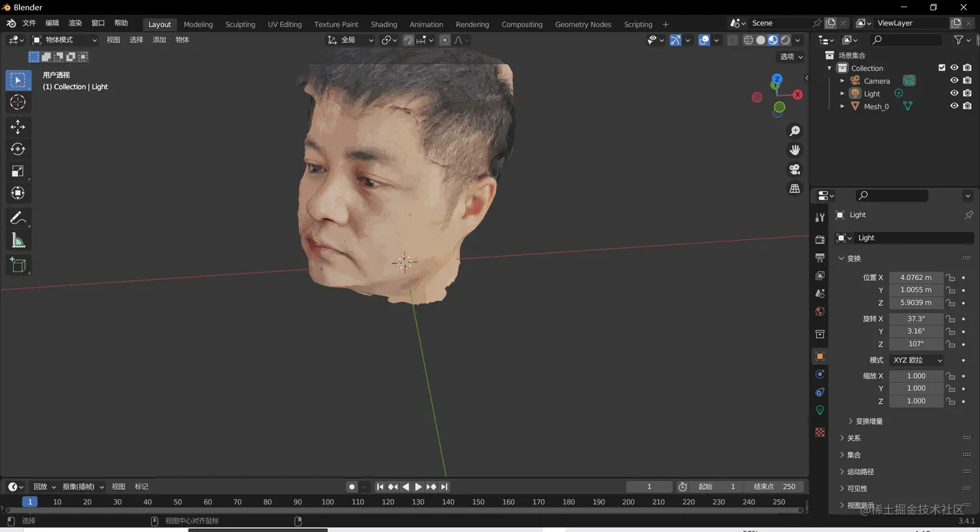Viewport: 980px width, 532px height.
Task: Collapse the Collection tree in outliner
Action: coord(829,68)
